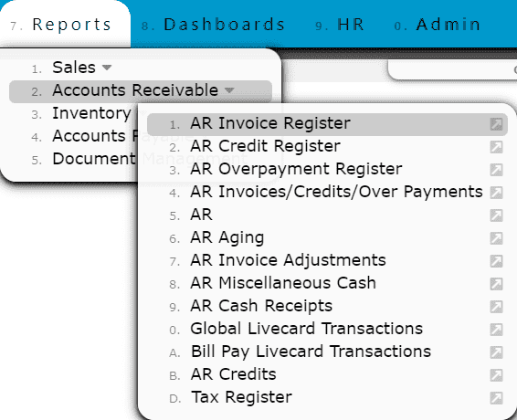
Task: Click the new-window icon beside AR Credit Register
Action: (x=496, y=147)
